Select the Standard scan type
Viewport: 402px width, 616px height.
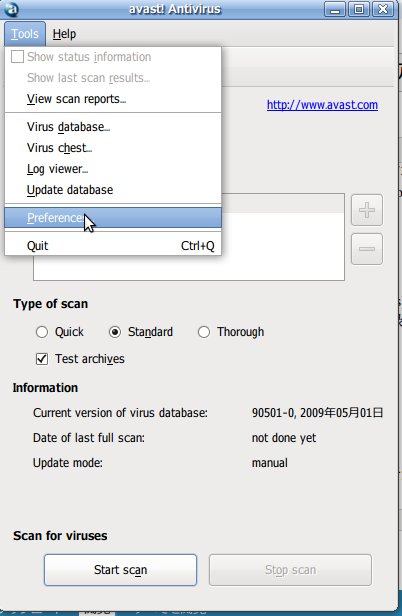(x=115, y=332)
